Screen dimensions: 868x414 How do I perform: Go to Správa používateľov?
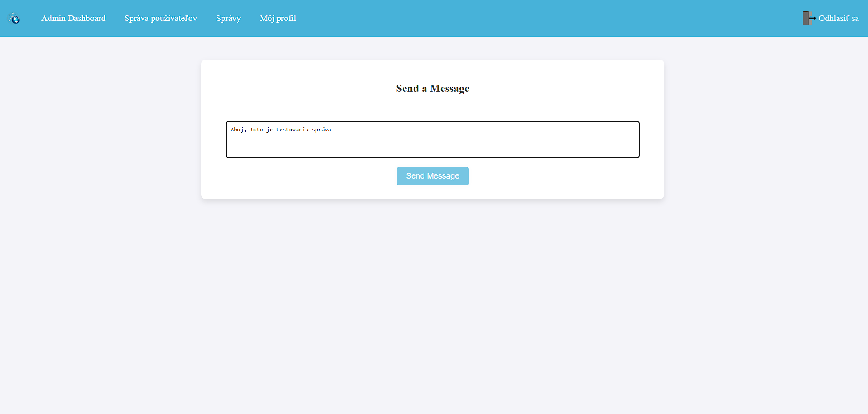coord(161,18)
